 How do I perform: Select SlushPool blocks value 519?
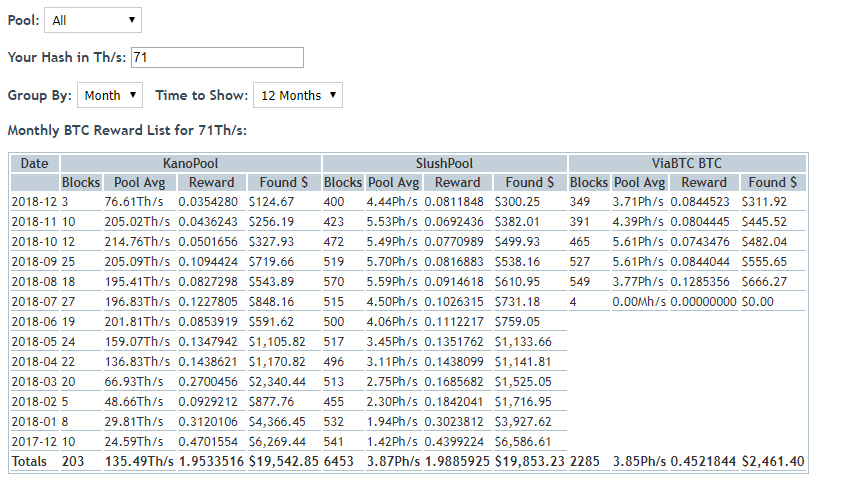point(334,262)
